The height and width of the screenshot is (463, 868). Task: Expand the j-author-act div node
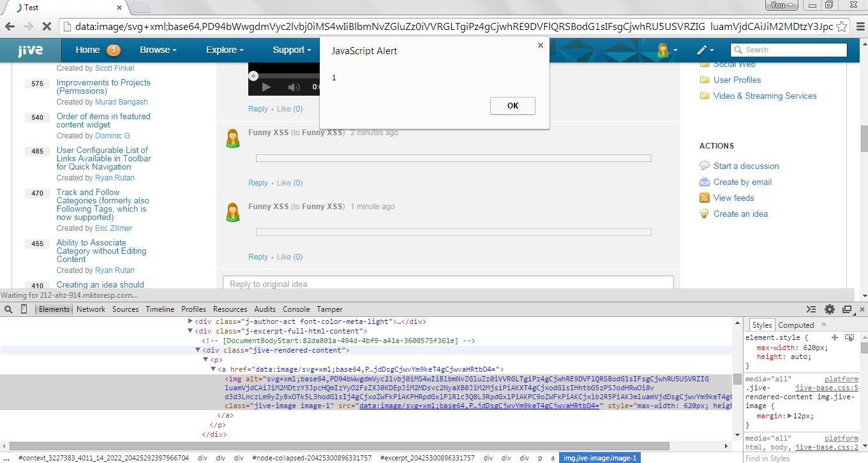[x=190, y=321]
